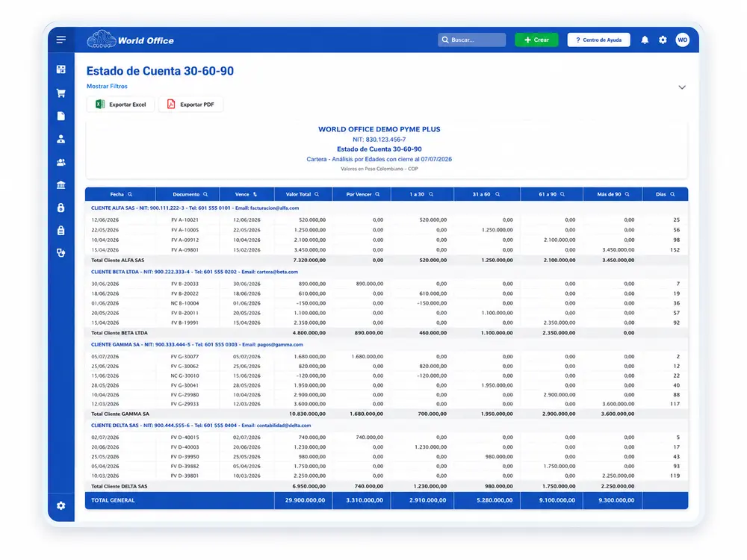Click the 61 a 90 column search icon
Image resolution: width=747 pixels, height=560 pixels.
click(562, 194)
